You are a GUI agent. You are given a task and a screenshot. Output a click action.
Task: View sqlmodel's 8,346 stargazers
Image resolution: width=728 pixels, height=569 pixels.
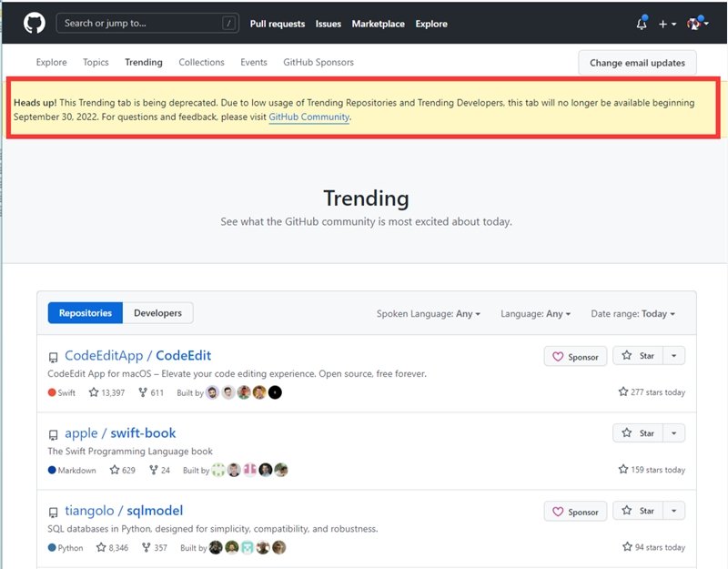pyautogui.click(x=112, y=548)
